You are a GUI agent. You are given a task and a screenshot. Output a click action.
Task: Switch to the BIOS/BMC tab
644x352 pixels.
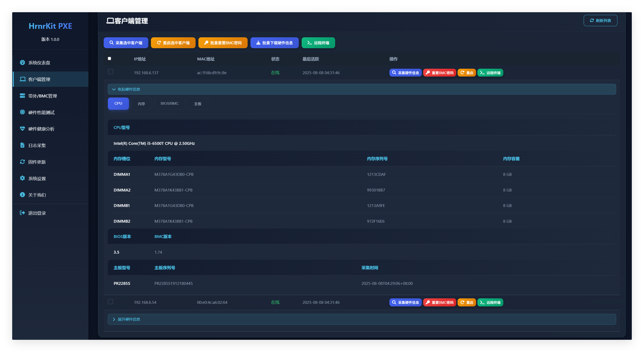[169, 104]
